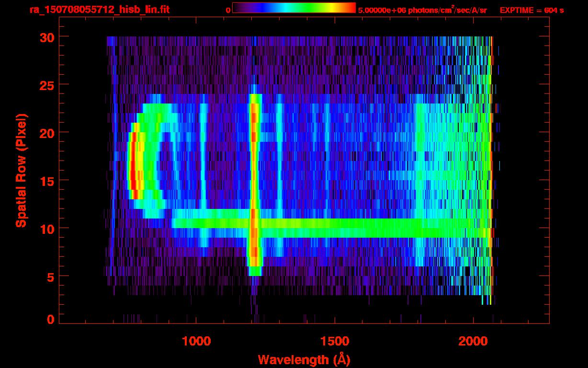Viewport: 588px width, 368px height.
Task: Click the 0 spatial row tick label
Action: point(51,319)
